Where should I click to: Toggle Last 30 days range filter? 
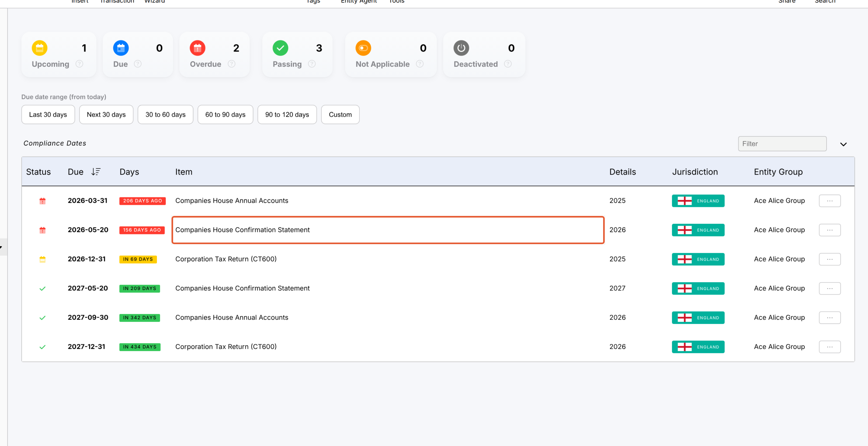pos(48,115)
